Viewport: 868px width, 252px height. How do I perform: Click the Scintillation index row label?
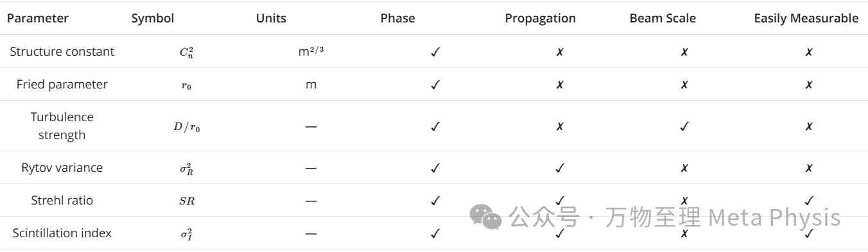[62, 233]
